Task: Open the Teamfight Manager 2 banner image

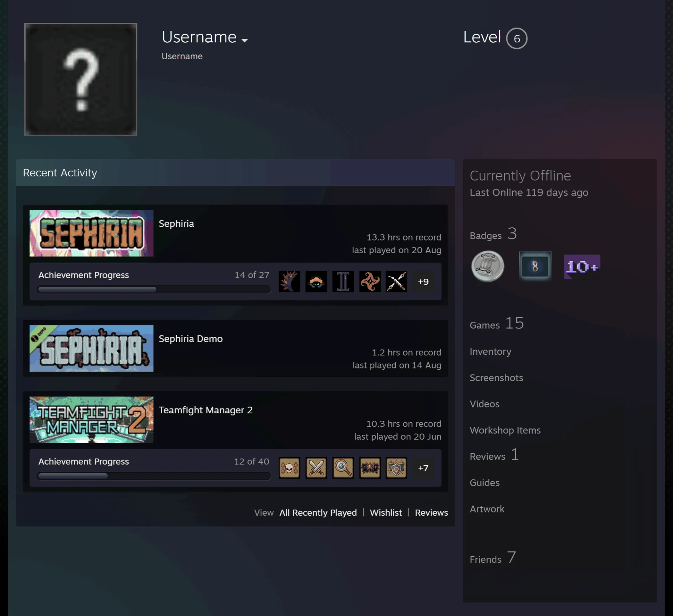Action: (91, 420)
